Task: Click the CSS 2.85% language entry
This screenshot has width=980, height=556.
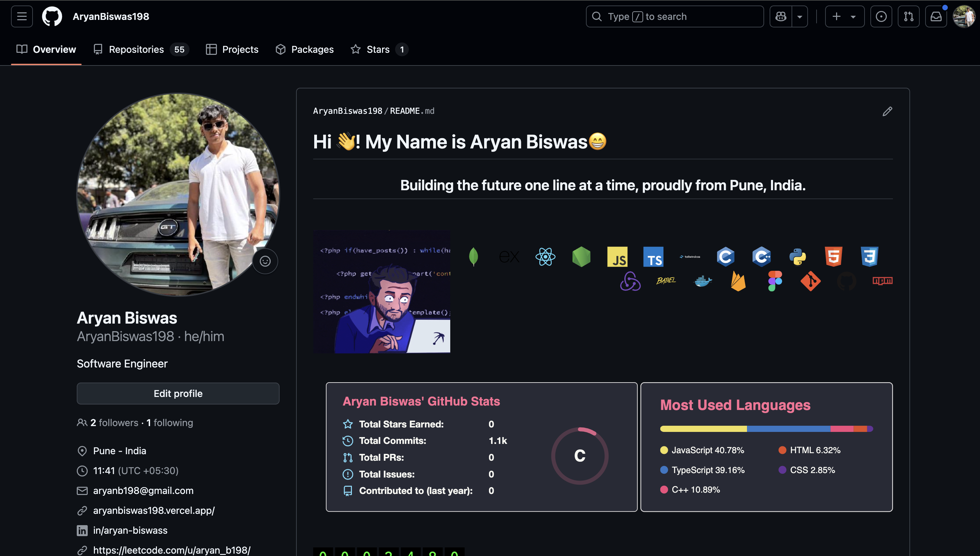Action: point(807,470)
